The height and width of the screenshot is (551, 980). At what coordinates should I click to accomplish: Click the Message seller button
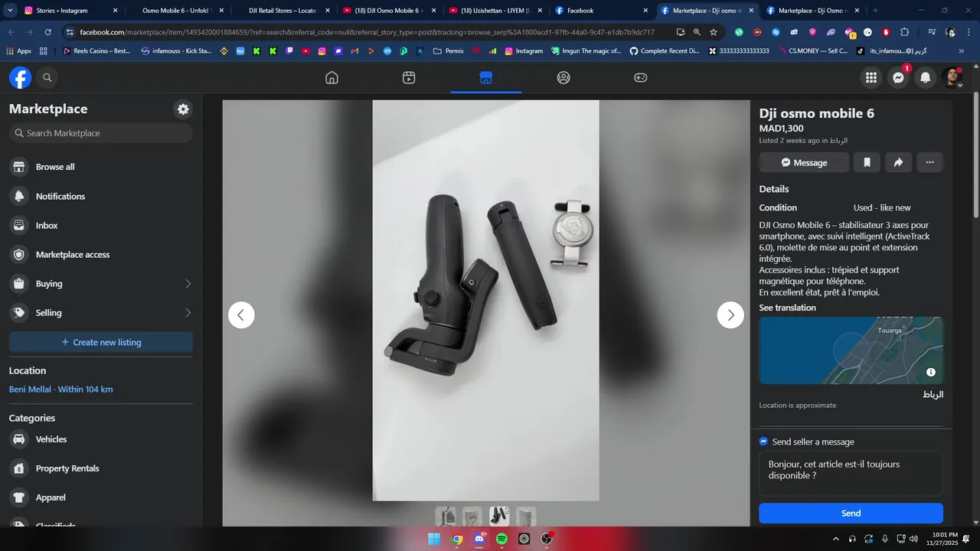804,162
